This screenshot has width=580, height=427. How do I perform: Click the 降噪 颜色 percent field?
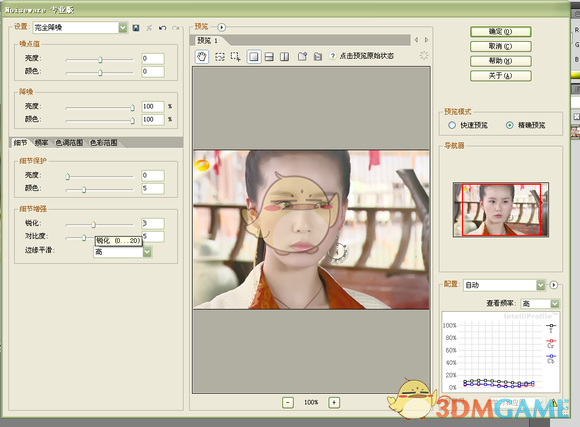(x=153, y=120)
